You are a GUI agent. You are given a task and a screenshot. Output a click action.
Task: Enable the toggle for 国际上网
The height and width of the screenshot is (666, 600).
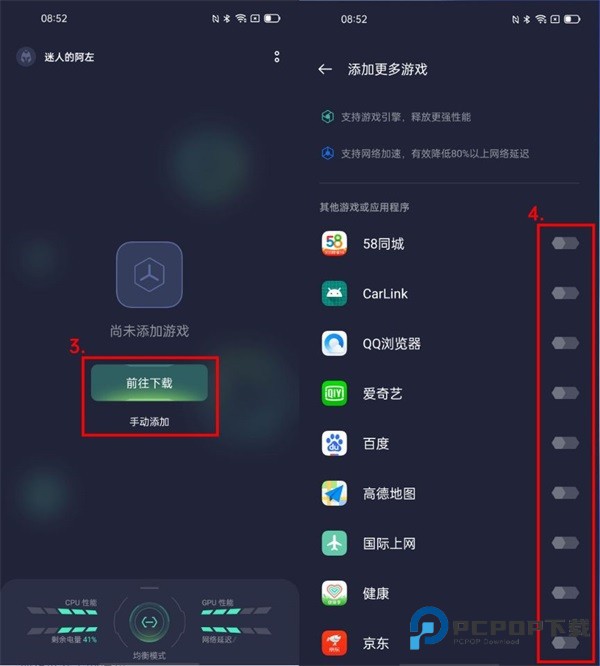[x=565, y=543]
